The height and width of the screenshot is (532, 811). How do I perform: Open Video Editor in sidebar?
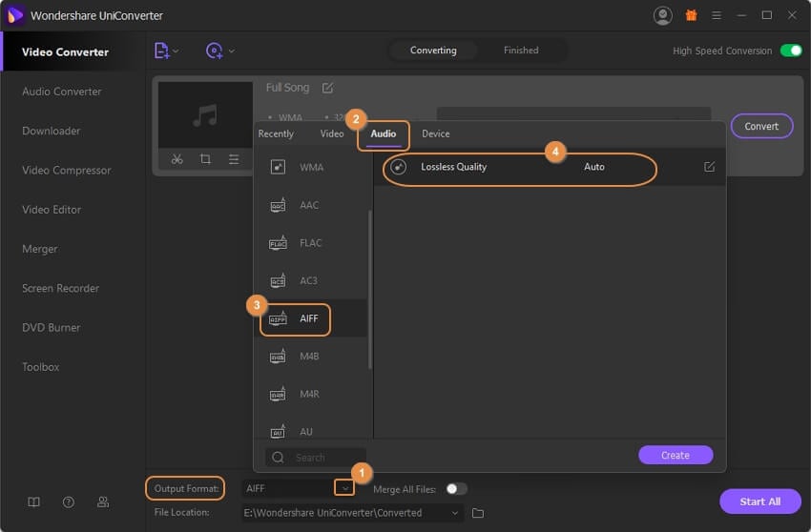pos(52,210)
